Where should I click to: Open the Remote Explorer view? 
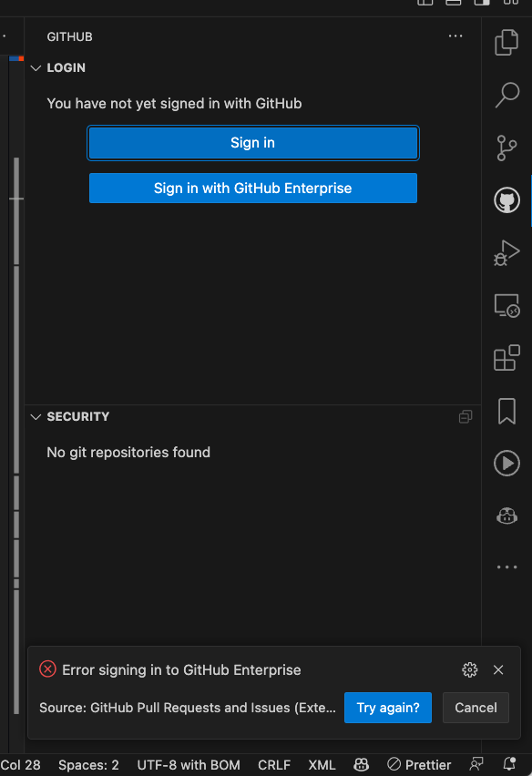(506, 305)
